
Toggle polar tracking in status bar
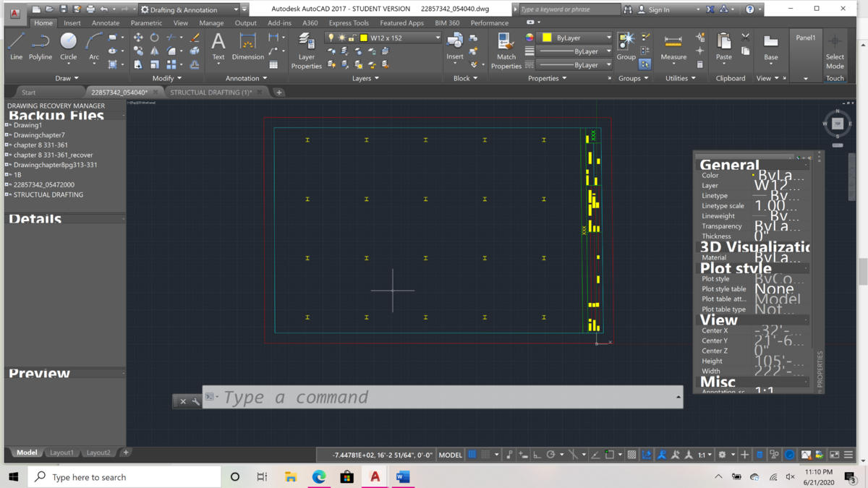point(551,455)
